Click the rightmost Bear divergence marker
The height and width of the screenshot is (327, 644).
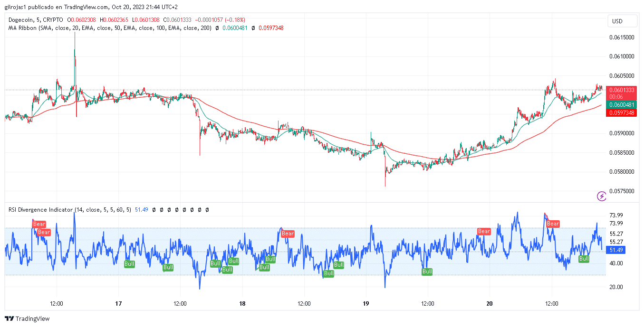click(x=553, y=224)
